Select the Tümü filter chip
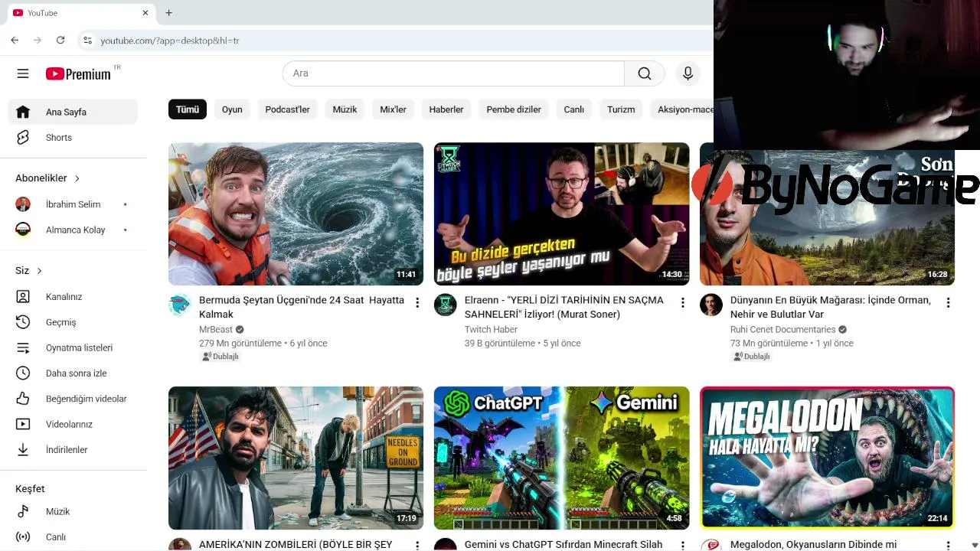Image resolution: width=980 pixels, height=551 pixels. click(x=188, y=109)
